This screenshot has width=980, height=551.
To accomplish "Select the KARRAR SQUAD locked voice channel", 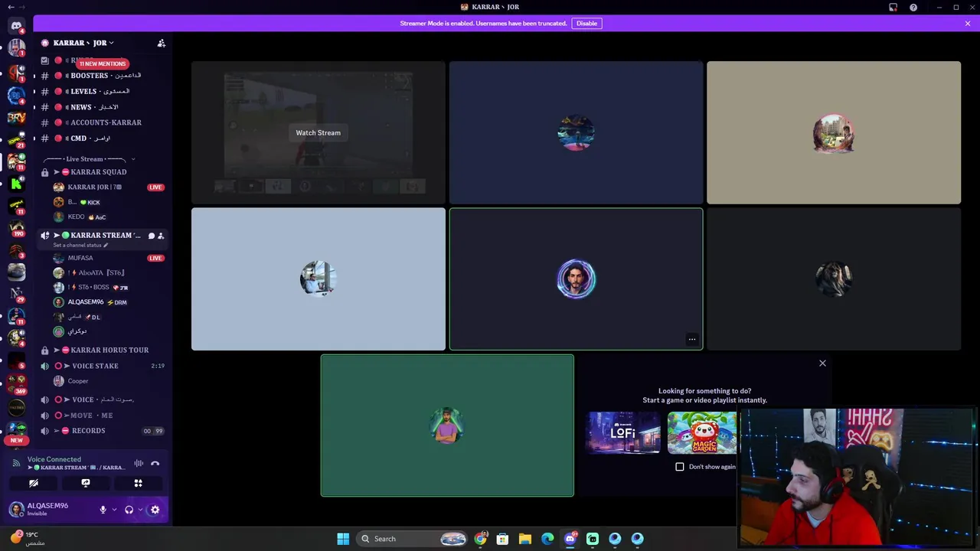I will (102, 172).
